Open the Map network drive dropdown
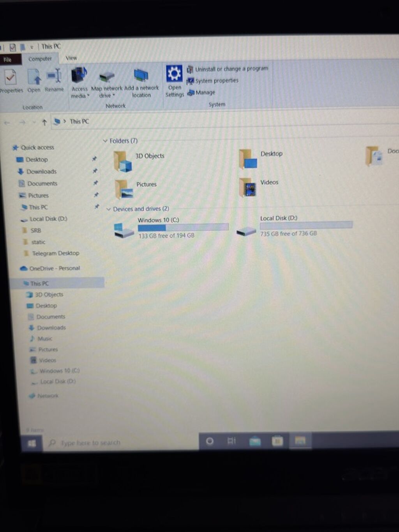This screenshot has height=532, width=399. pos(106,85)
